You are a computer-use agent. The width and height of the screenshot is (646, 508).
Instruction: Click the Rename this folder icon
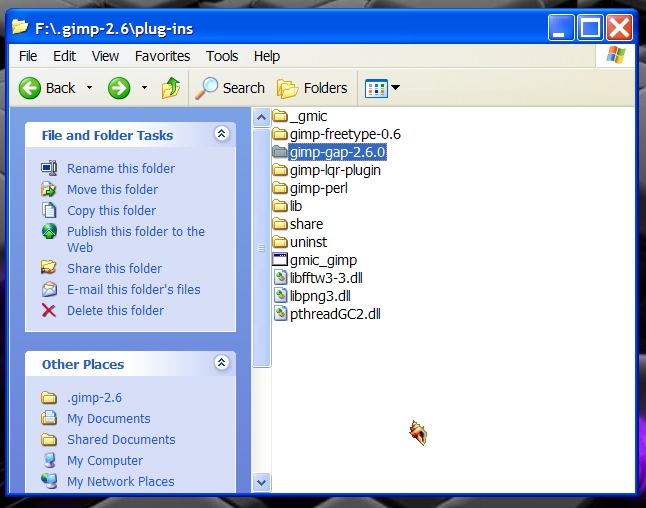[49, 168]
